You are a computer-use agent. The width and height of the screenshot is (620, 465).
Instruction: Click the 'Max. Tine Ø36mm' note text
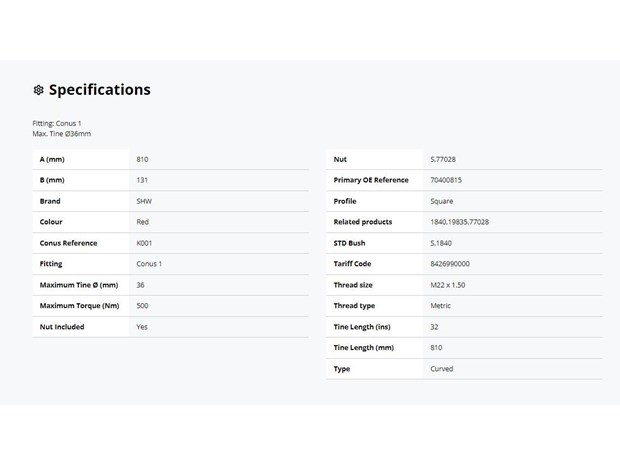tap(62, 134)
